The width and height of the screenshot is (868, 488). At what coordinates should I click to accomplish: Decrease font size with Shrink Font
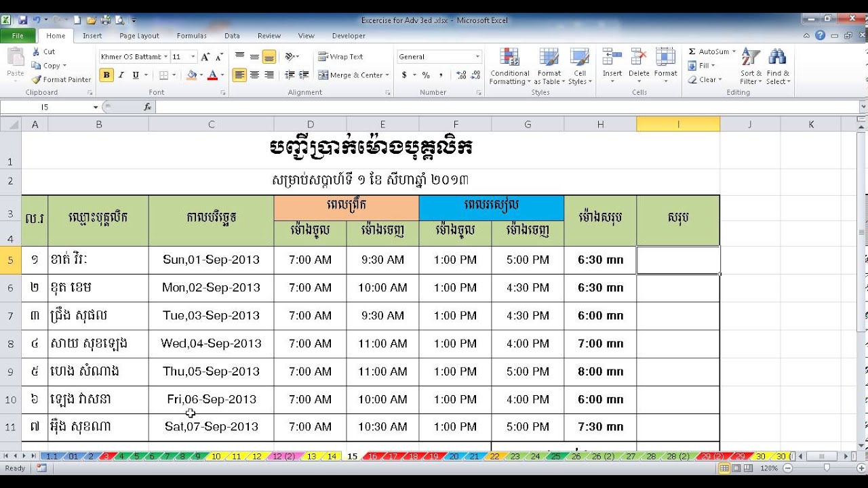point(220,57)
